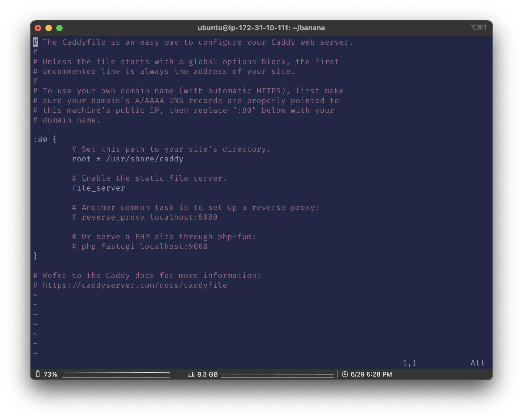Click the window title ubuntu@ip-172-31-10-111
Screen dimensions: 523x420
[261, 28]
